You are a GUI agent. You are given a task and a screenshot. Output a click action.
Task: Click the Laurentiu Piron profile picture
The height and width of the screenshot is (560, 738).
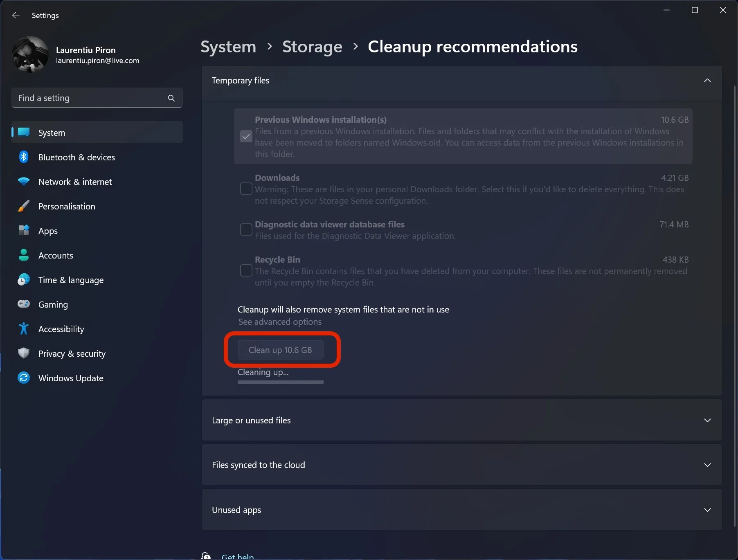click(31, 54)
